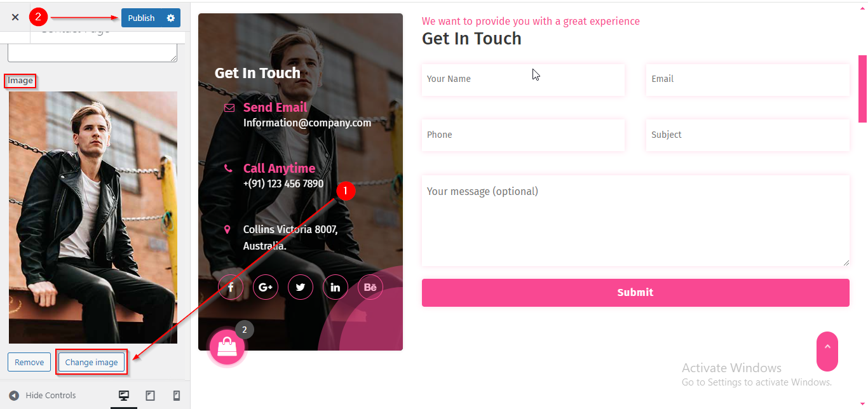Switch to mobile preview mode
Image resolution: width=868 pixels, height=409 pixels.
177,395
